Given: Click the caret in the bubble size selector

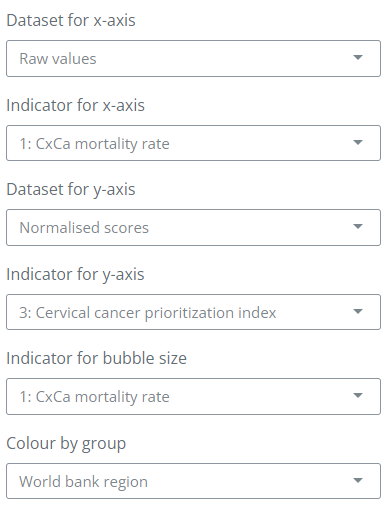Looking at the screenshot, I should click(358, 396).
